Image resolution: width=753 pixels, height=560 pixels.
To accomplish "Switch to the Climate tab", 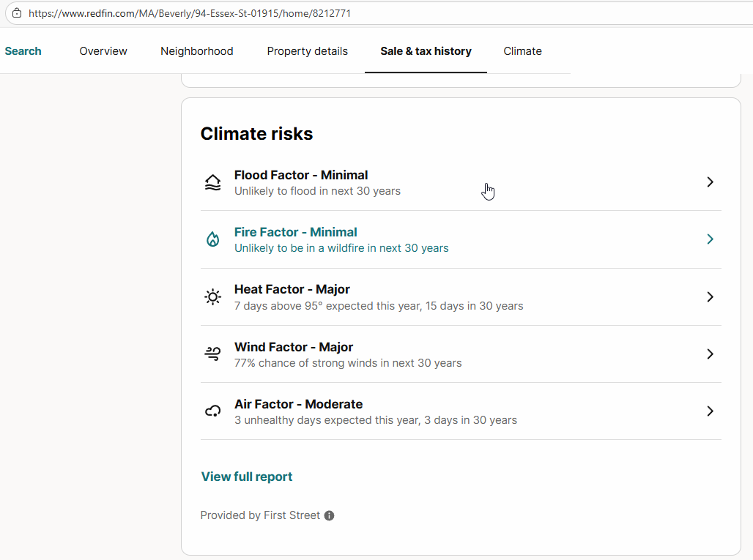I will (522, 51).
